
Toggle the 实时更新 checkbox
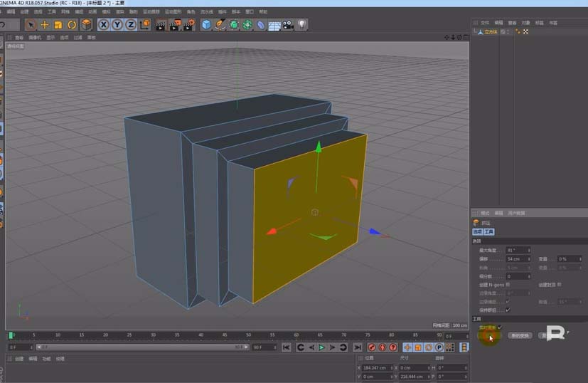tap(500, 327)
